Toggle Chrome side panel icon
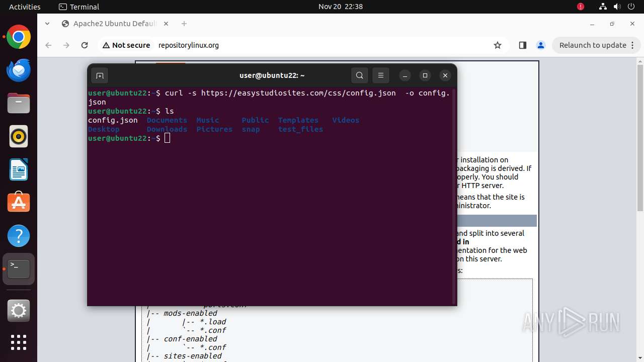644x362 pixels. (522, 45)
